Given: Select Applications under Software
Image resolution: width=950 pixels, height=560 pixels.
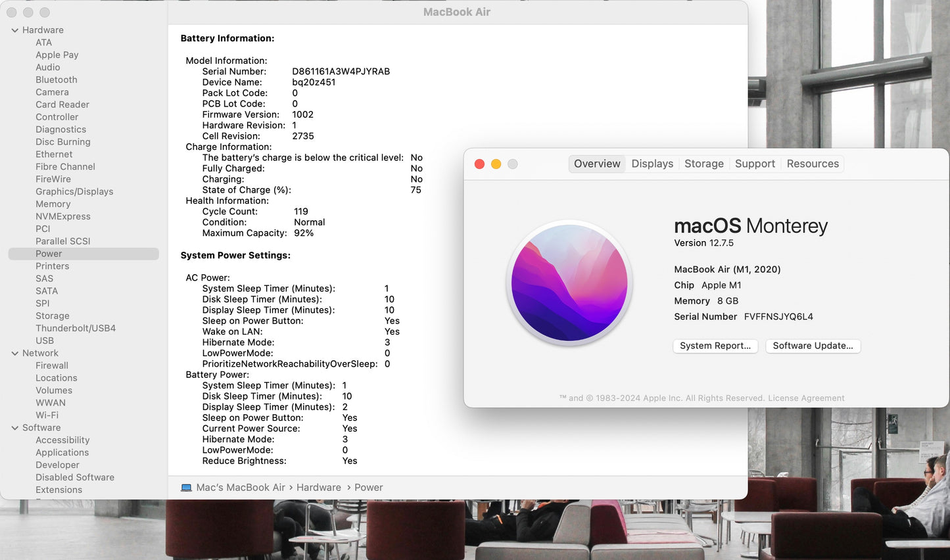Looking at the screenshot, I should pos(62,452).
